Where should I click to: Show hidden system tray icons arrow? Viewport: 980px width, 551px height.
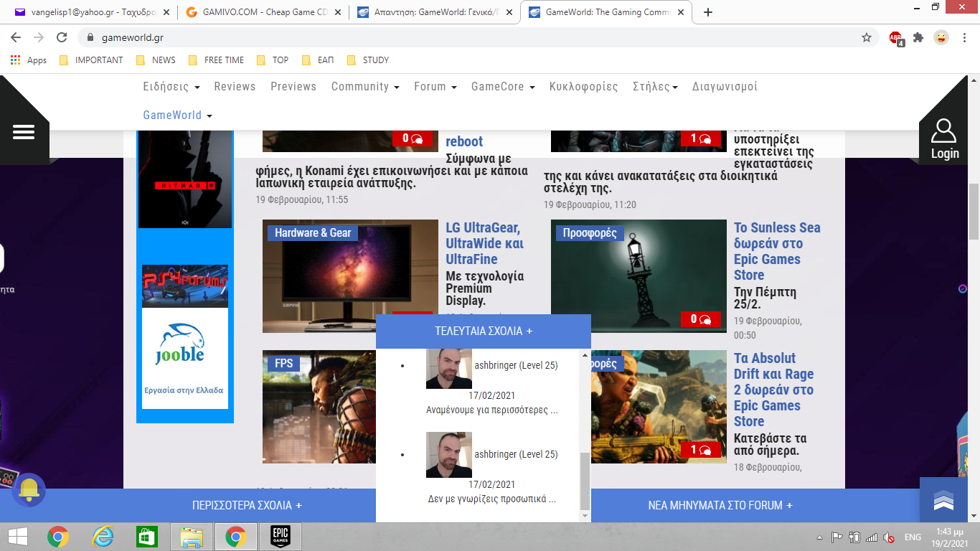(x=820, y=537)
